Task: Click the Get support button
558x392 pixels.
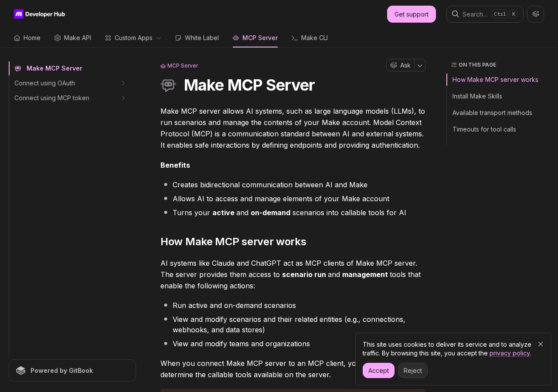Action: tap(412, 14)
